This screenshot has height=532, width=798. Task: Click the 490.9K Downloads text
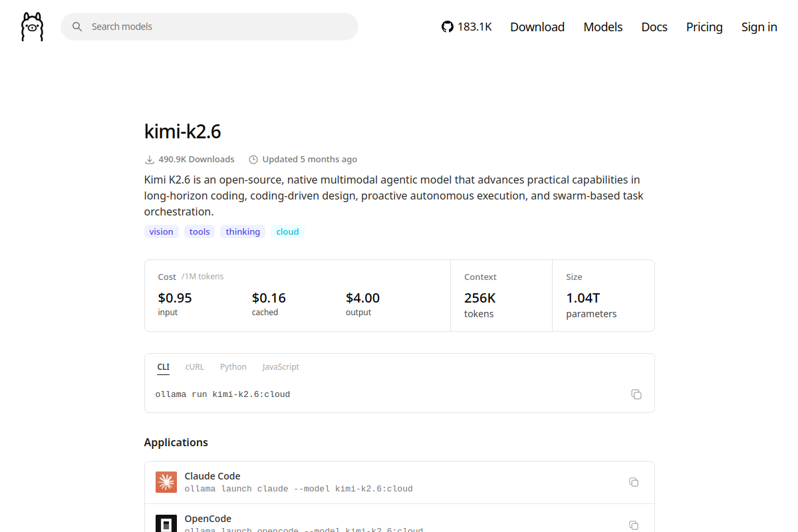tap(196, 160)
